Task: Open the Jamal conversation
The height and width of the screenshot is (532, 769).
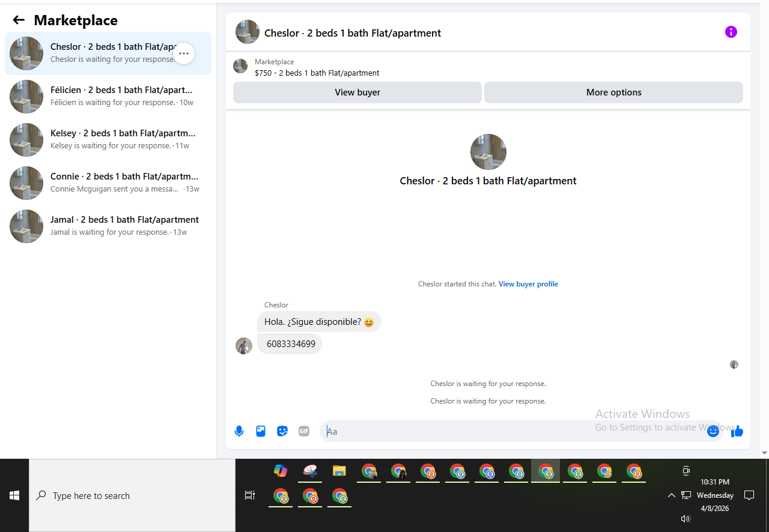Action: click(108, 226)
